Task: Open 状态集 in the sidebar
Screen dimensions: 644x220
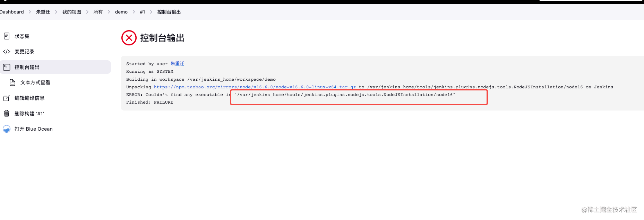Action: [x=22, y=36]
